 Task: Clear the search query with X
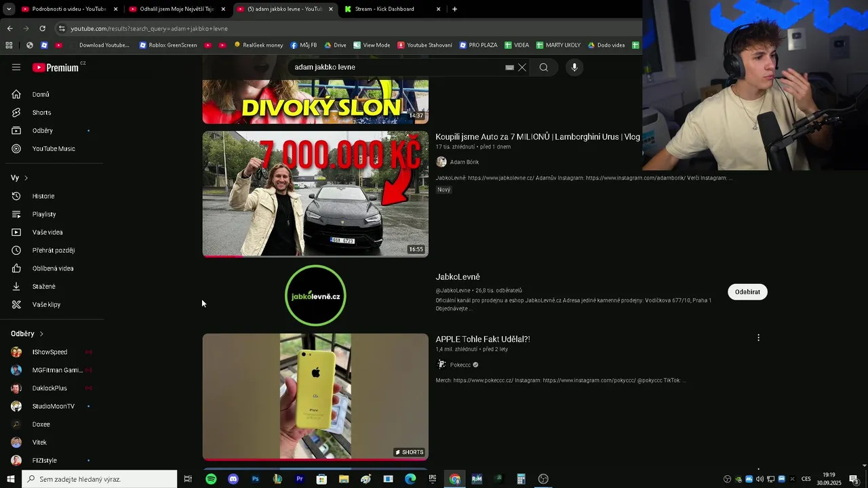pos(522,67)
